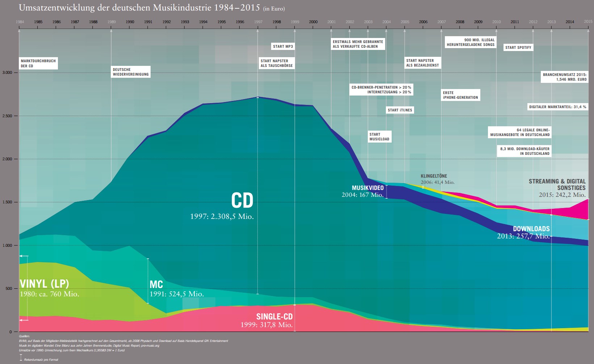Click the 1989 year marker

coord(111,22)
